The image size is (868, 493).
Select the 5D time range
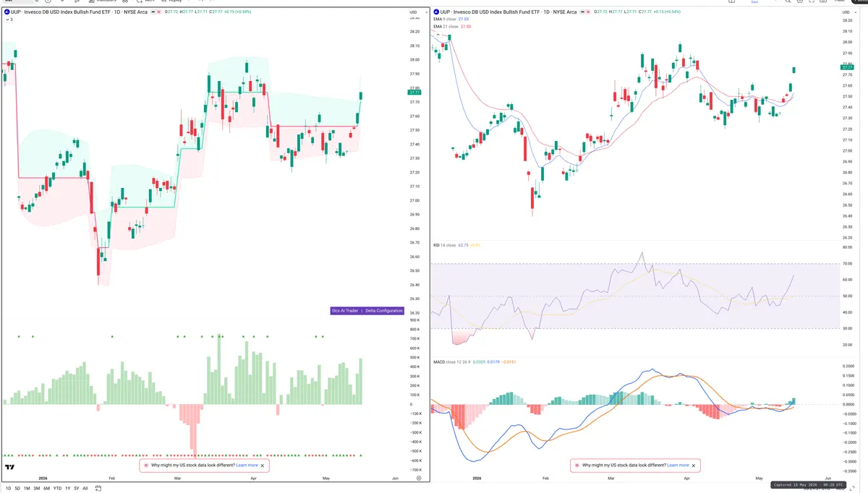(18, 489)
